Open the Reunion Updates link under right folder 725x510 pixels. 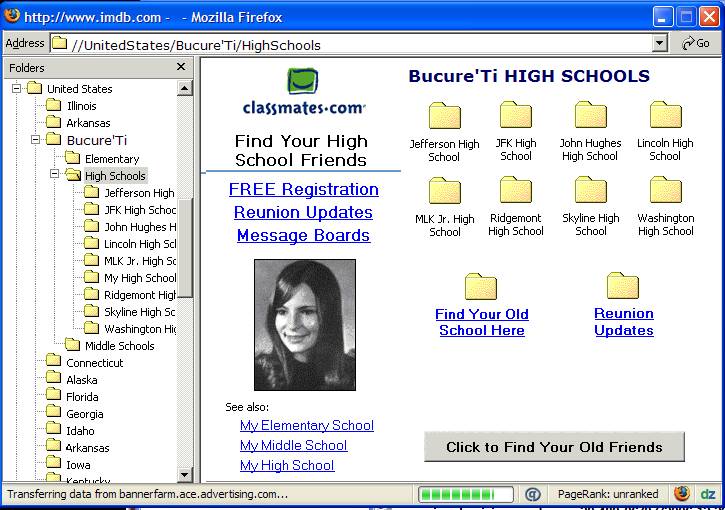[624, 322]
